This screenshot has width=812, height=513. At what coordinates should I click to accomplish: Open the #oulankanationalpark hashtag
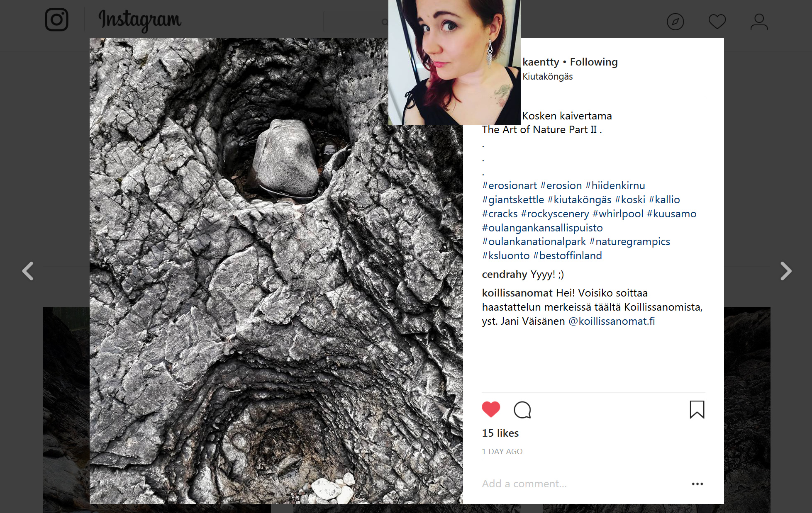tap(534, 241)
